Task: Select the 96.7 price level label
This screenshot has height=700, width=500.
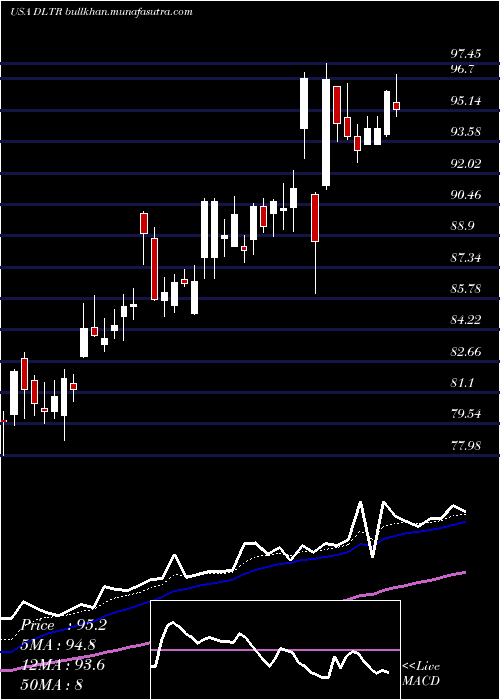Action: pos(462,69)
